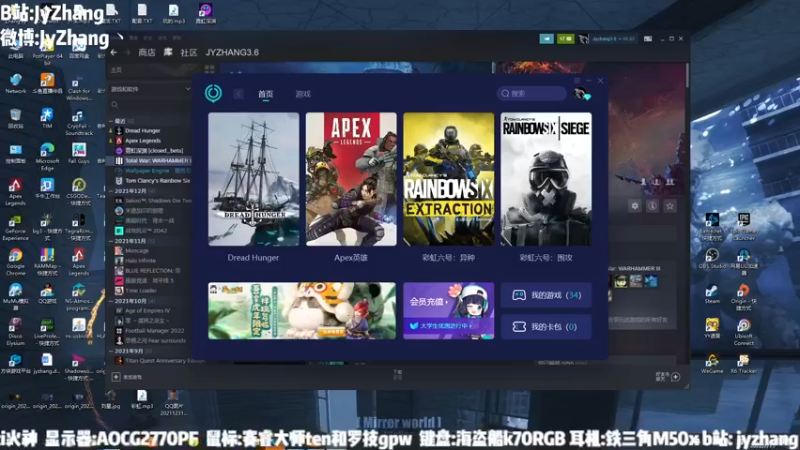Image resolution: width=800 pixels, height=450 pixels.
Task: Click the launcher back arrow button
Action: [x=238, y=94]
